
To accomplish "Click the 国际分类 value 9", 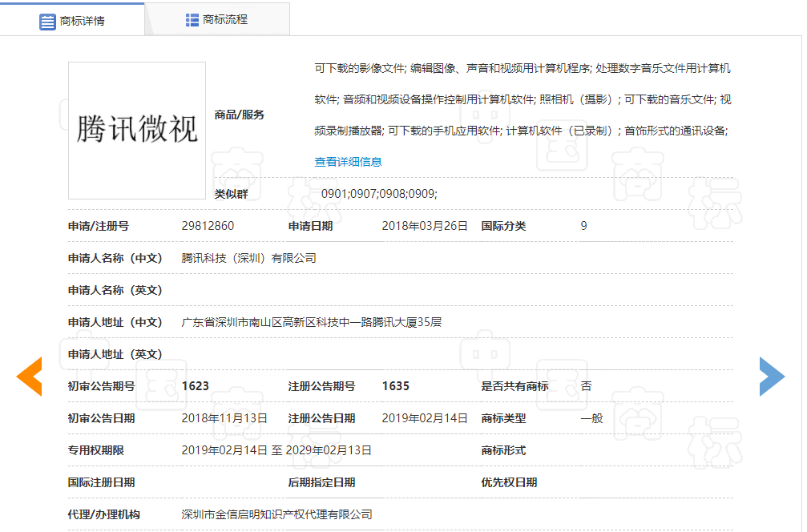I will pyautogui.click(x=583, y=226).
